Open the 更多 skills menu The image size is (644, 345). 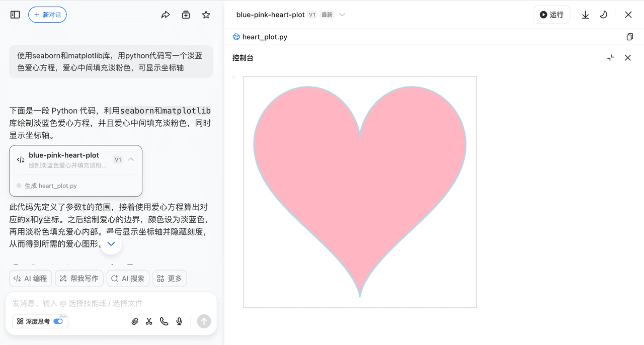coord(170,278)
